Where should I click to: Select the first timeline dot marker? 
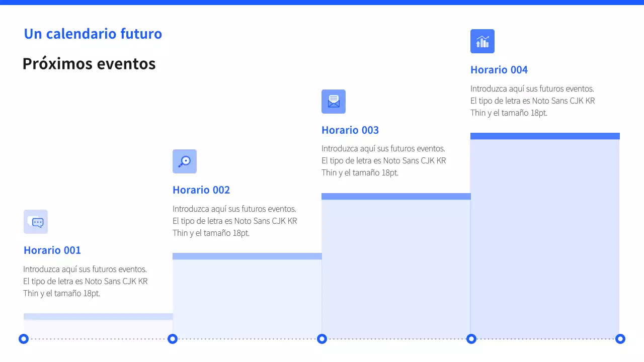23,339
